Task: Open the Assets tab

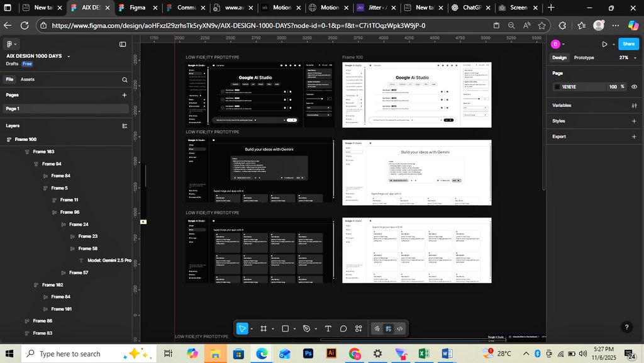Action: tap(28, 80)
